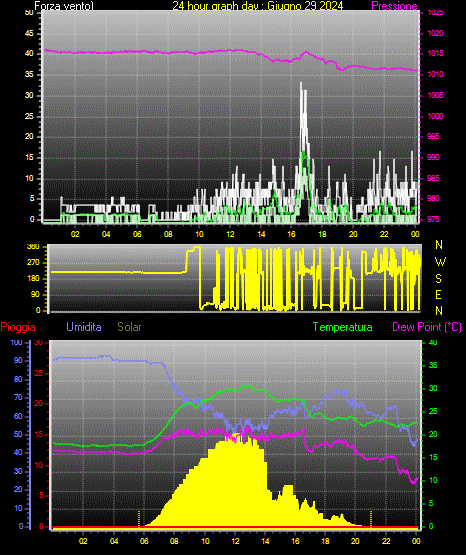Image resolution: width=466 pixels, height=555 pixels.
Task: Click the Solar legend label
Action: coord(129,327)
